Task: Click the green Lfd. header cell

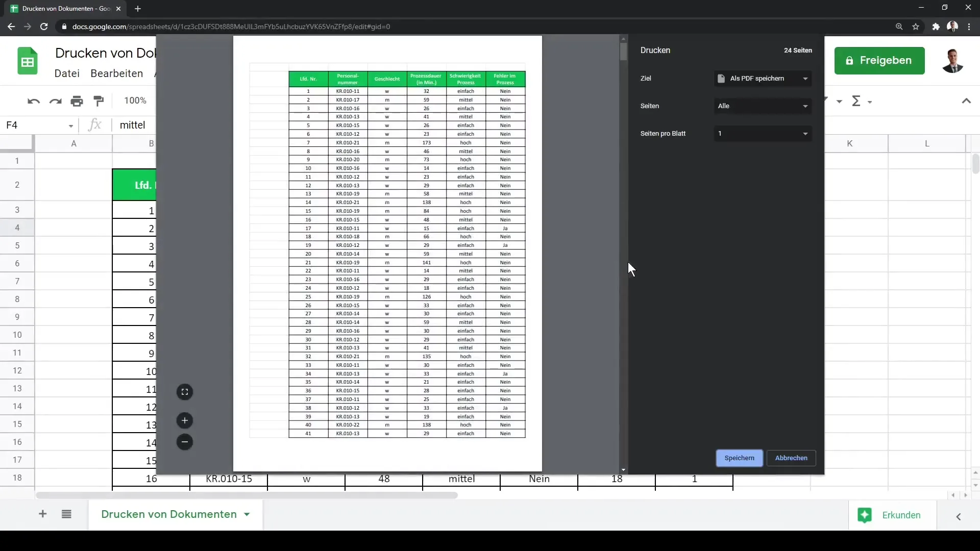Action: point(134,185)
